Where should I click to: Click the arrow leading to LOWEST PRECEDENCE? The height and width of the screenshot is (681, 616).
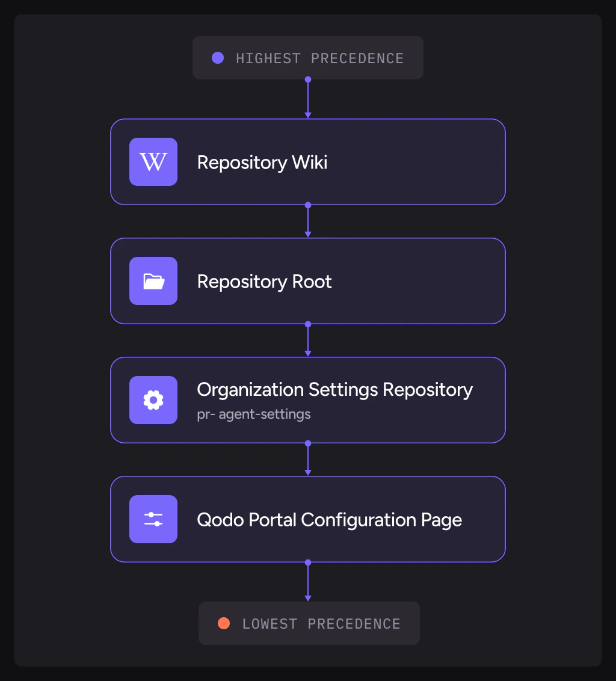(x=308, y=584)
